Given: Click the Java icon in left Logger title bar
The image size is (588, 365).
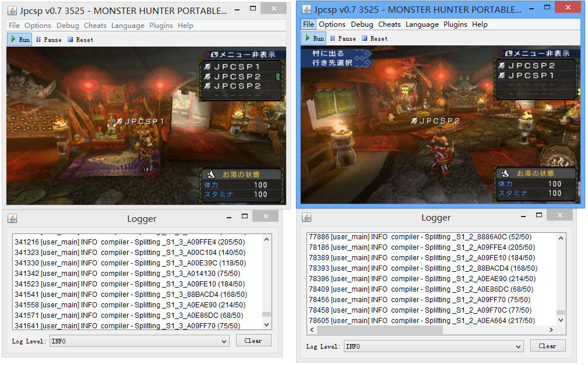Looking at the screenshot, I should coord(12,218).
